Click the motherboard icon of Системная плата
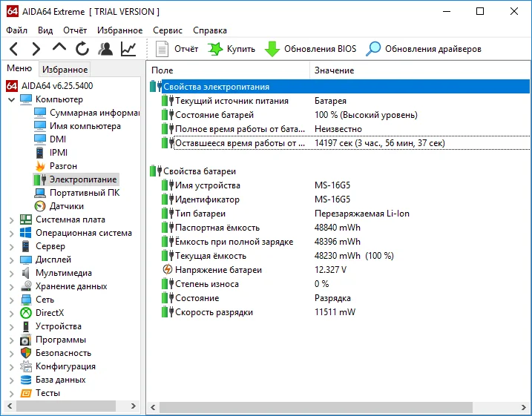Image resolution: width=532 pixels, height=416 pixels. pyautogui.click(x=26, y=219)
